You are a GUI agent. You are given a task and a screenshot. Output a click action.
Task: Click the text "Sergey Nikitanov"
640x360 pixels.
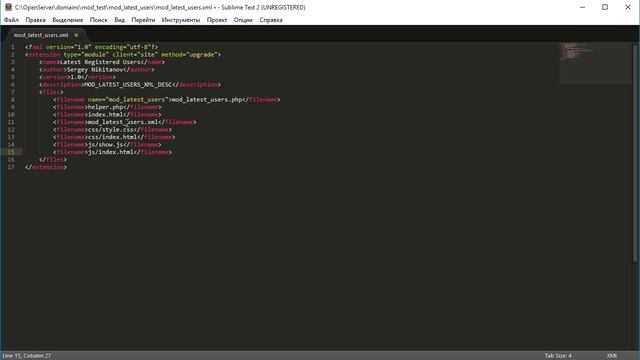[95, 69]
